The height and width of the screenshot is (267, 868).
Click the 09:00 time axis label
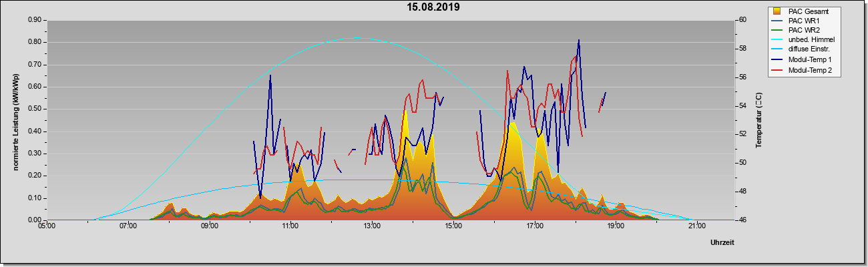pos(210,226)
